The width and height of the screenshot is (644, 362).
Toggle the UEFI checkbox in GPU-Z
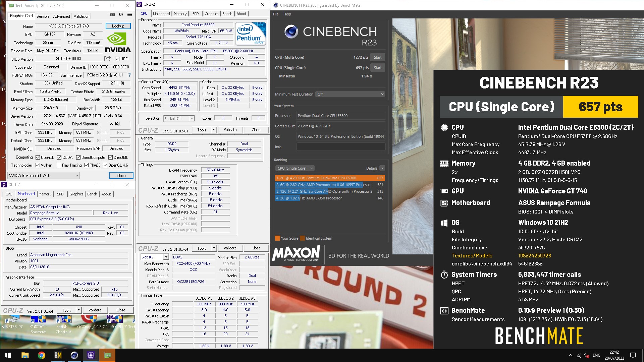(117, 59)
